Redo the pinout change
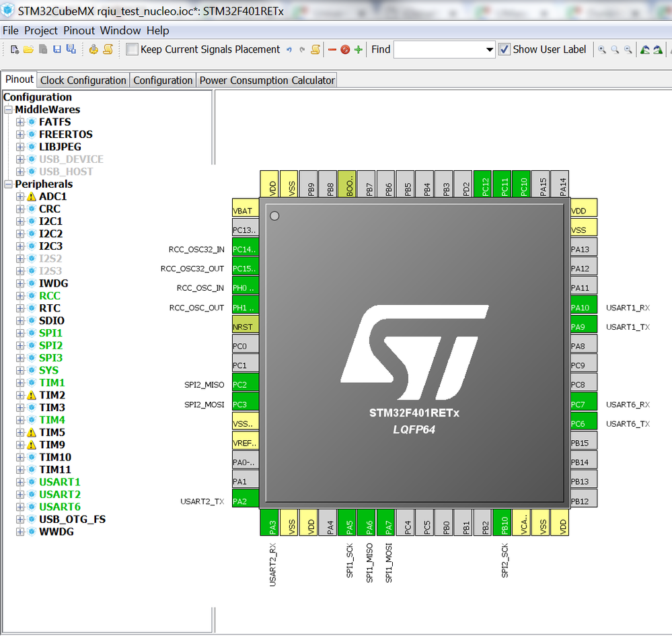 pos(302,50)
